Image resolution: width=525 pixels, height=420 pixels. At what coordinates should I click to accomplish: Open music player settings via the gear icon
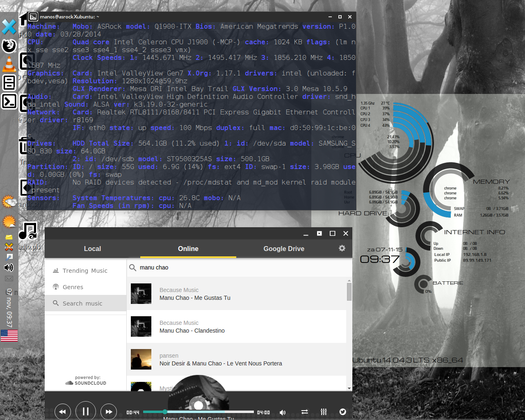click(x=342, y=248)
